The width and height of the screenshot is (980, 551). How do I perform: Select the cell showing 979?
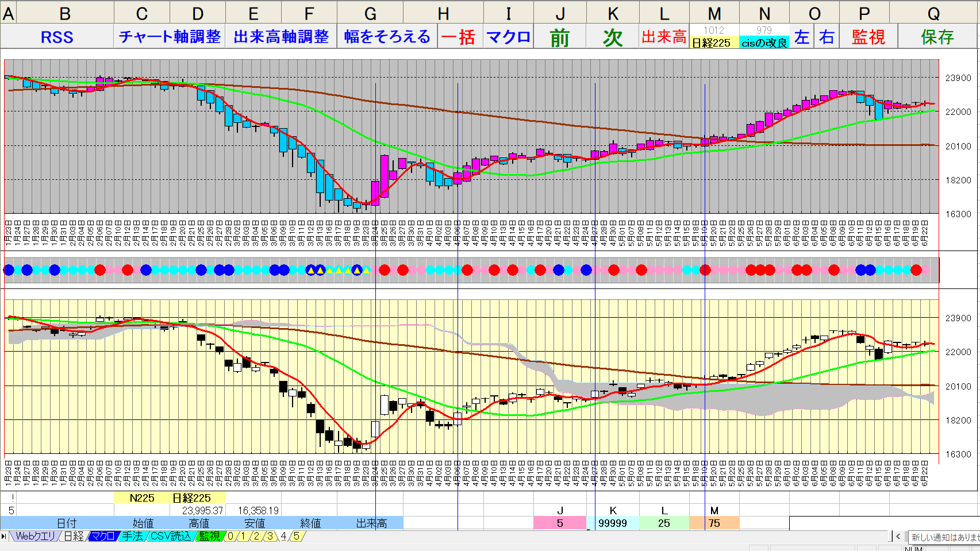(764, 30)
